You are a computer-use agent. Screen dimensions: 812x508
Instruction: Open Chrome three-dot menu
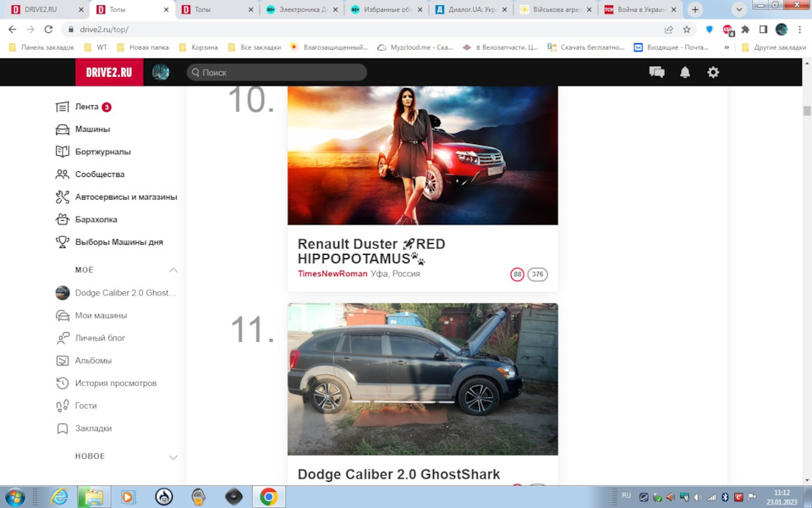[x=799, y=30]
